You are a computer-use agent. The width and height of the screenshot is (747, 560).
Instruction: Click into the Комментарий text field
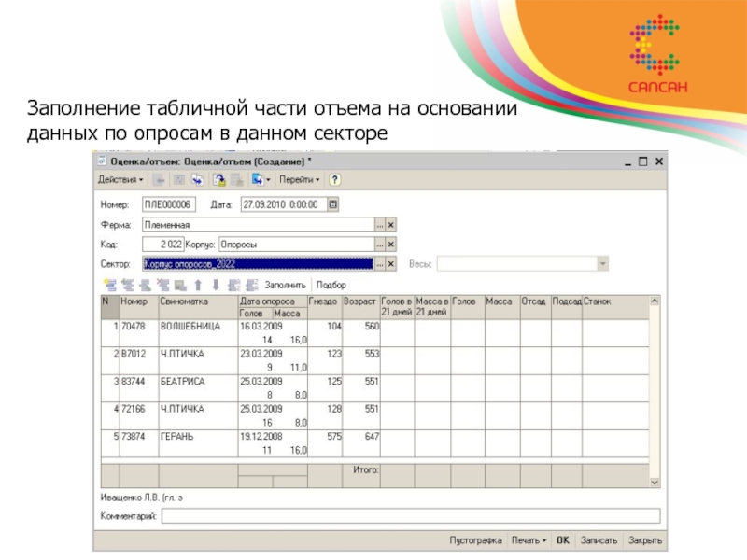pyautogui.click(x=411, y=515)
